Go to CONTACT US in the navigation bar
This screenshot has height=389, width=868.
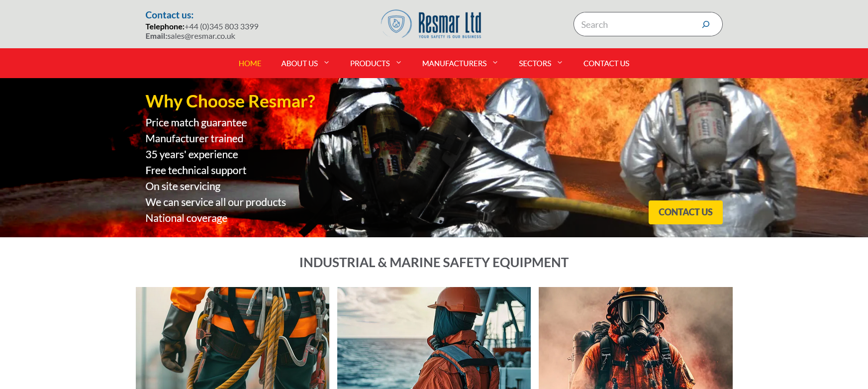click(x=606, y=63)
